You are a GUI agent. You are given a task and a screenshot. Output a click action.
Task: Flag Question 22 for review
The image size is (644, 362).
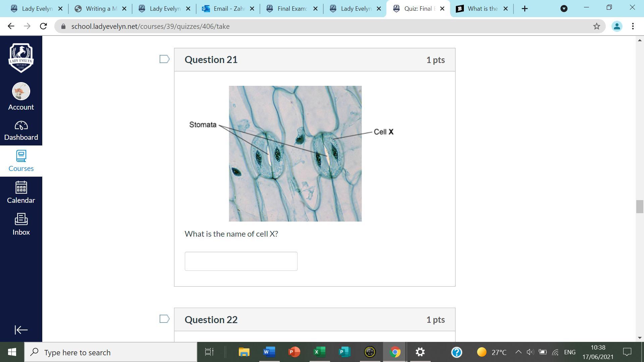click(164, 319)
